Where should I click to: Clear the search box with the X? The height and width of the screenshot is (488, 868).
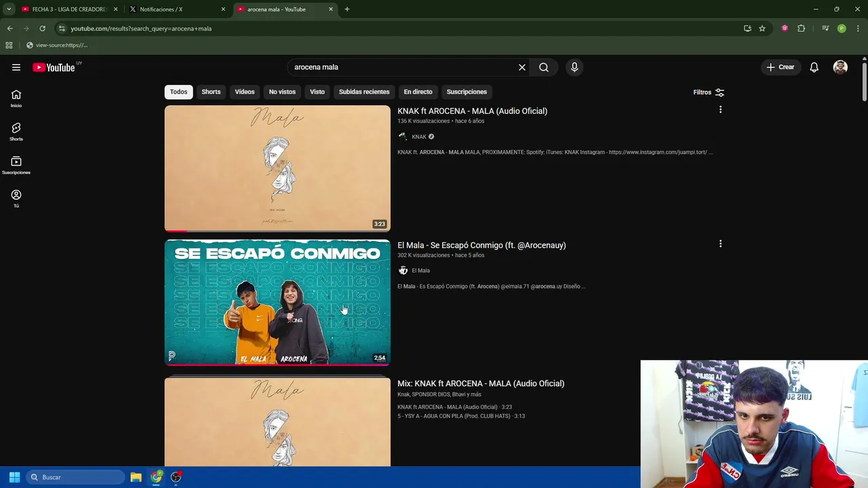[522, 67]
